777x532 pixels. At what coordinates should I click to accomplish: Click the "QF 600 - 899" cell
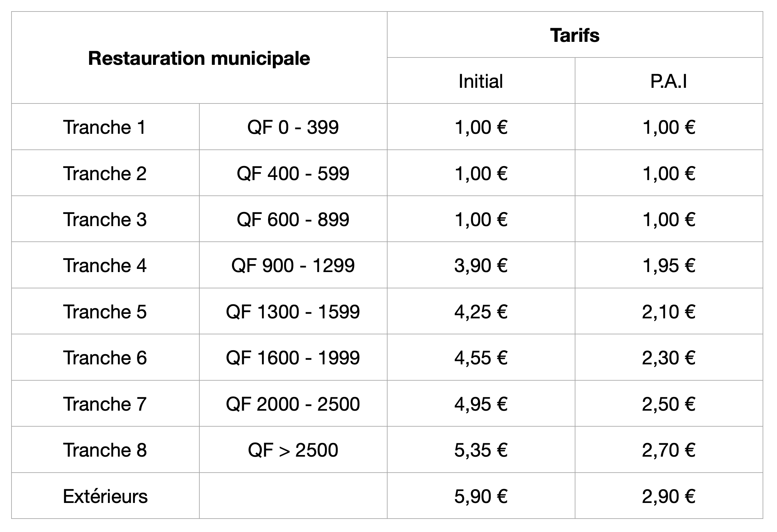click(x=293, y=220)
